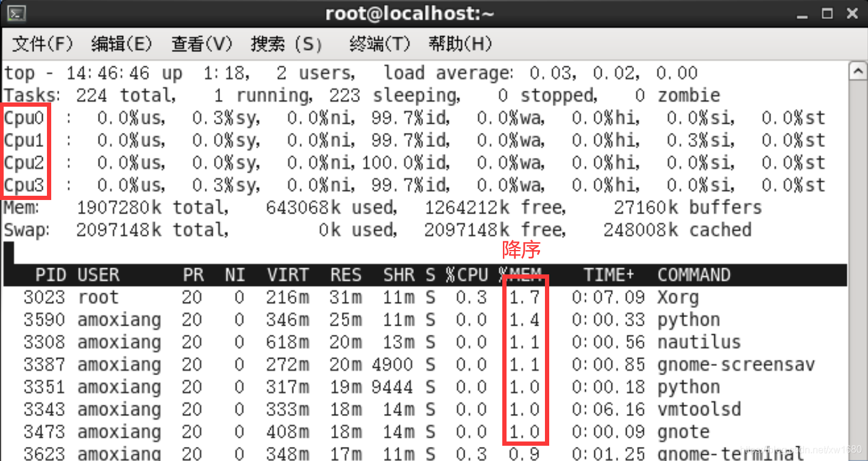Click PID 3387 in process list
This screenshot has height=461, width=868.
[x=46, y=365]
